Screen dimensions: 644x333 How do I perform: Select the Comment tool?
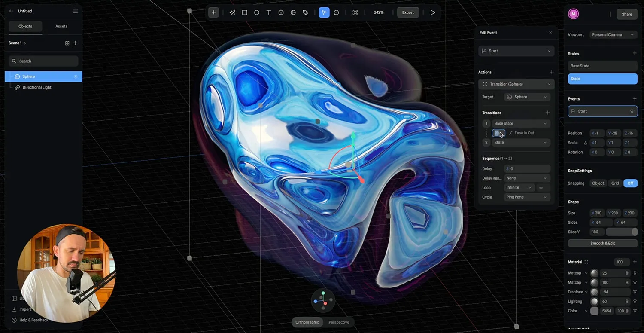(x=336, y=12)
